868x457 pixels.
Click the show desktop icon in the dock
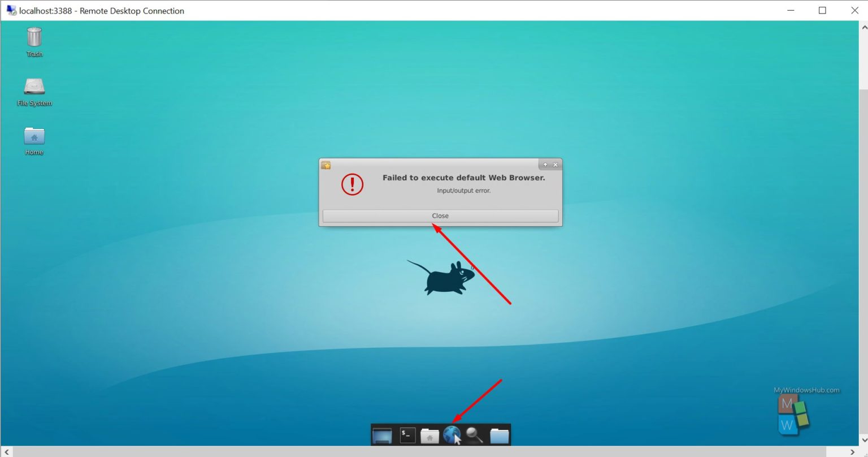pos(382,434)
